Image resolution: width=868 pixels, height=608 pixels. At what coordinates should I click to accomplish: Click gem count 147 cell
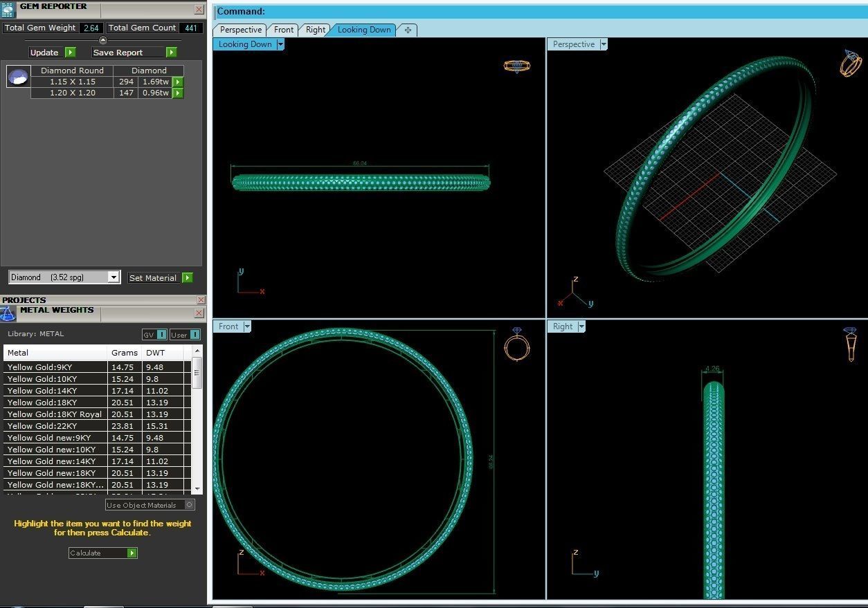point(126,93)
